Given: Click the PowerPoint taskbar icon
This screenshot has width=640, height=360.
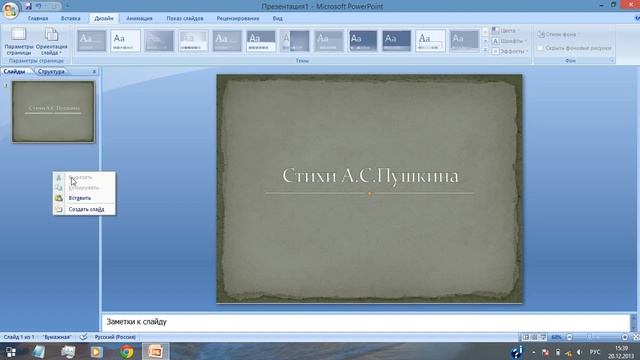Looking at the screenshot, I should click(x=156, y=352).
